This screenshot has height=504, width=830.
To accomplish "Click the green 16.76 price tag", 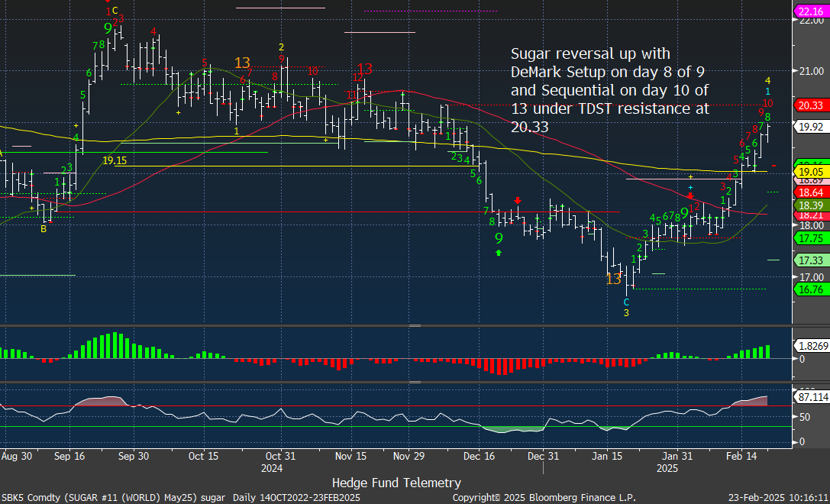I will pyautogui.click(x=809, y=289).
